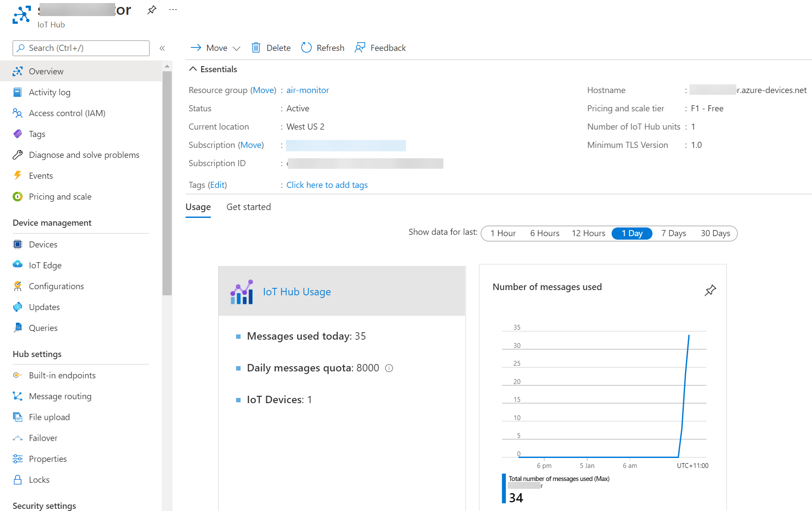
Task: Select the 1 Day time range
Action: (x=632, y=234)
